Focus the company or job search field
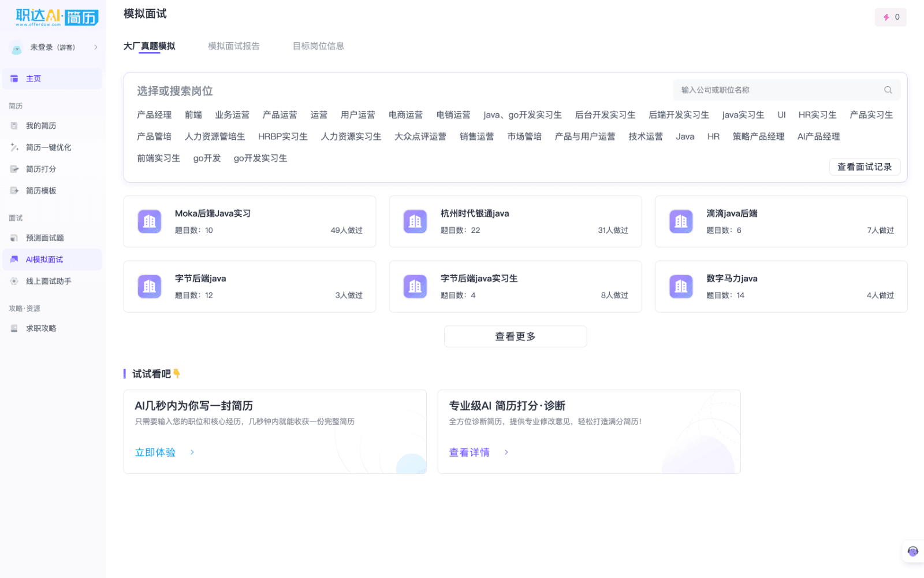Image resolution: width=924 pixels, height=578 pixels. [787, 90]
